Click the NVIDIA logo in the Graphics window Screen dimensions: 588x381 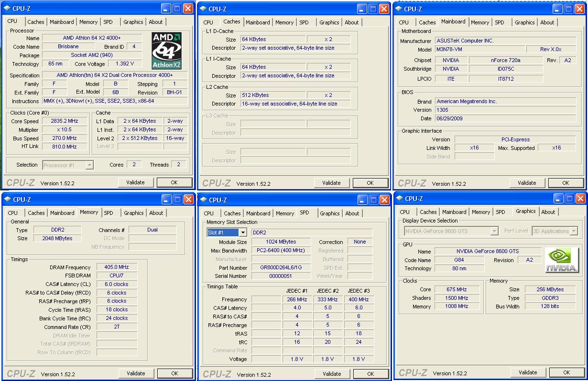pyautogui.click(x=562, y=260)
